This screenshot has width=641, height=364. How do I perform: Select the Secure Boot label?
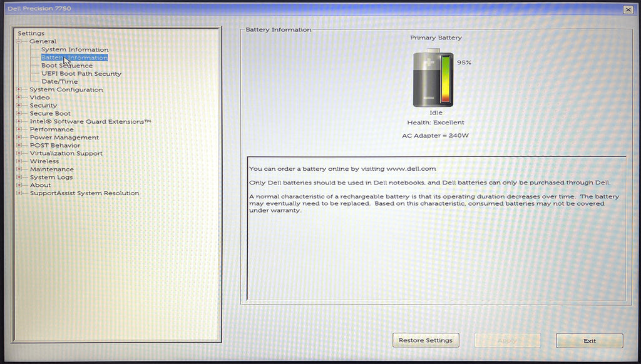pos(50,113)
